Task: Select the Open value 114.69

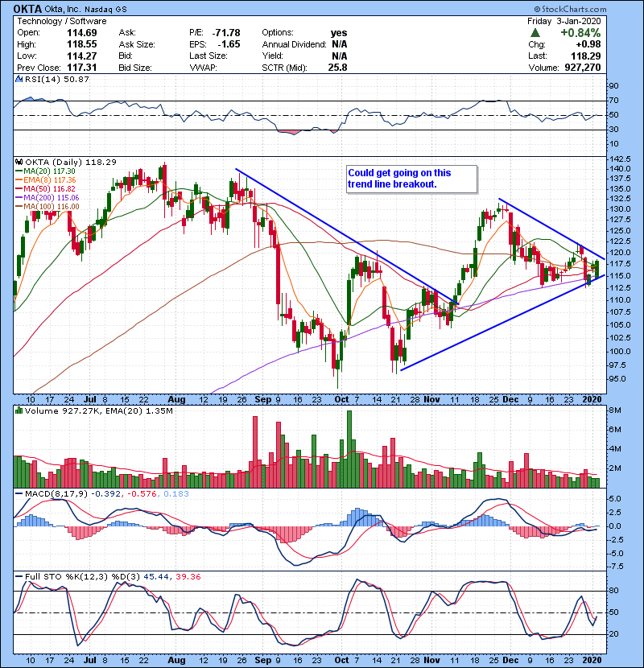Action: [82, 33]
